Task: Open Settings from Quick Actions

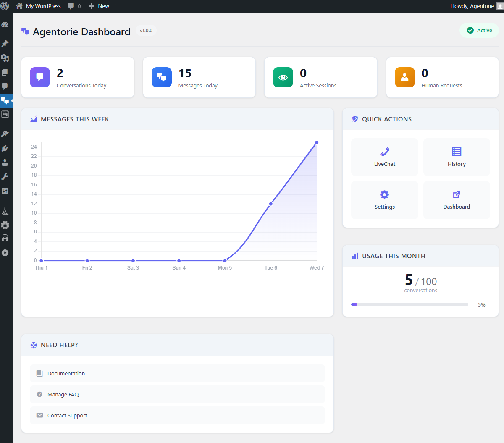Action: point(384,200)
